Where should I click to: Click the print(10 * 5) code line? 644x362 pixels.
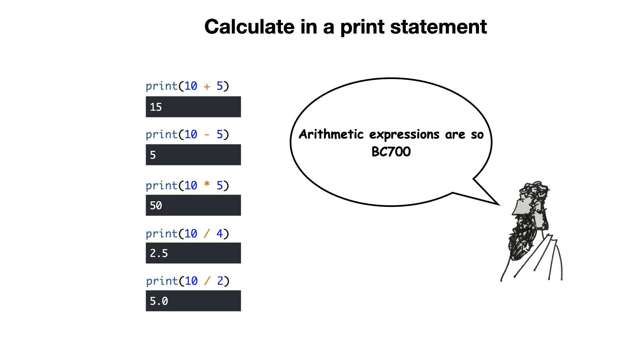coord(187,185)
